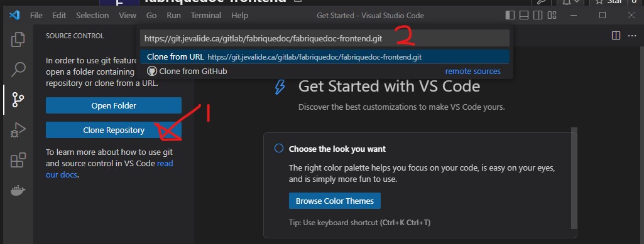644x244 pixels.
Task: Click the Clone Repository button
Action: [113, 130]
